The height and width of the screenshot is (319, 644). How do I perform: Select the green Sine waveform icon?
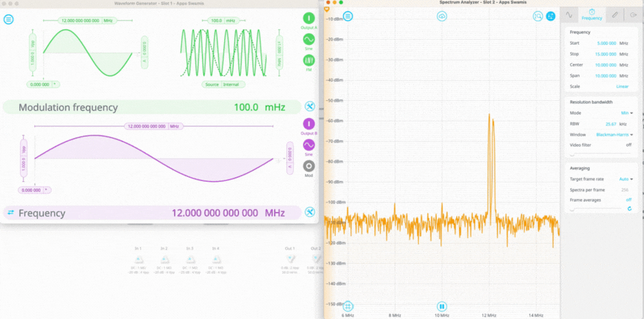pos(309,39)
